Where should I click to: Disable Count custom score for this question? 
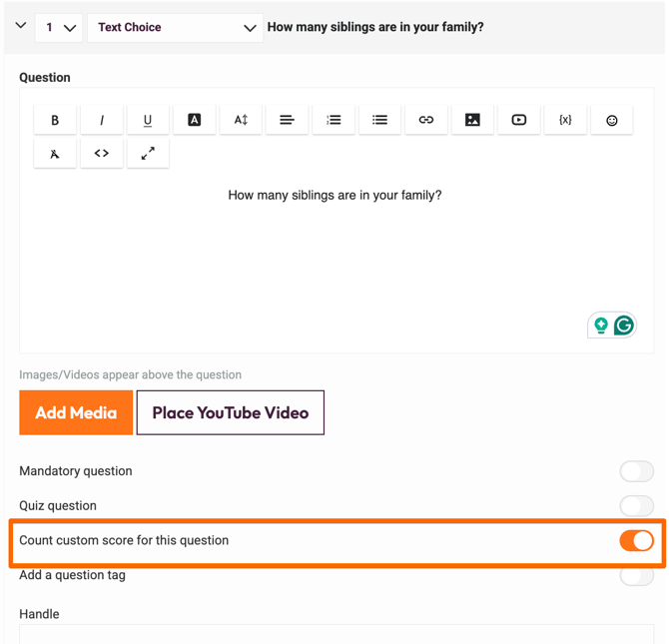pos(637,541)
